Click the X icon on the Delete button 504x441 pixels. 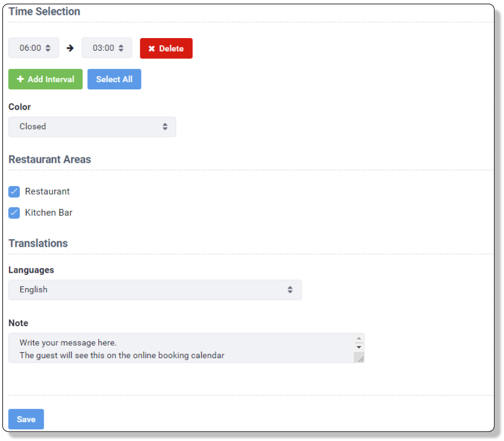pyautogui.click(x=151, y=49)
